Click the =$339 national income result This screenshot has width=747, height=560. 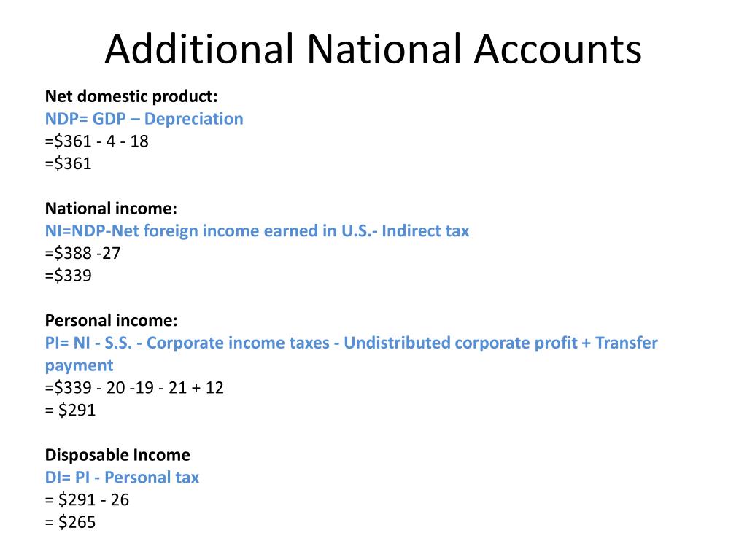(68, 275)
